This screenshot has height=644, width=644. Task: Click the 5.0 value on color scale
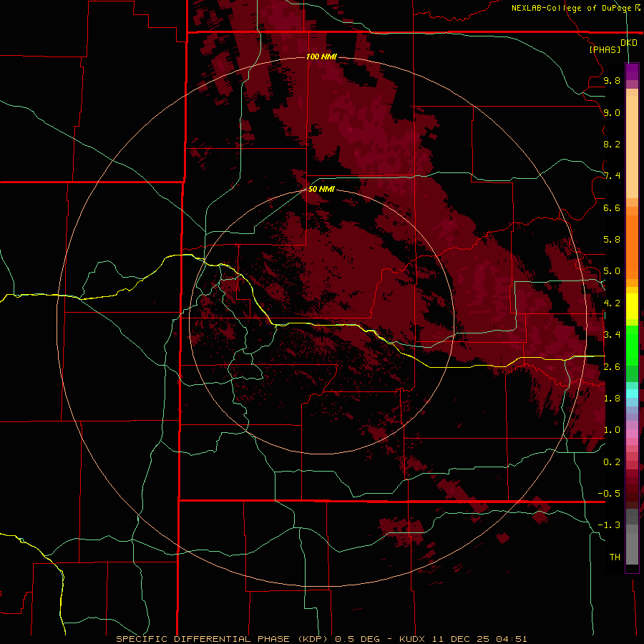coord(612,271)
